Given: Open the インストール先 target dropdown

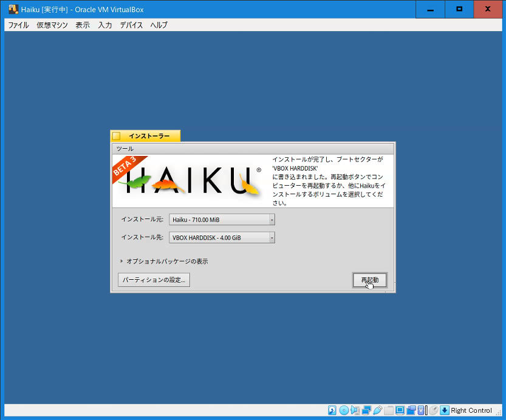Looking at the screenshot, I should (222, 237).
